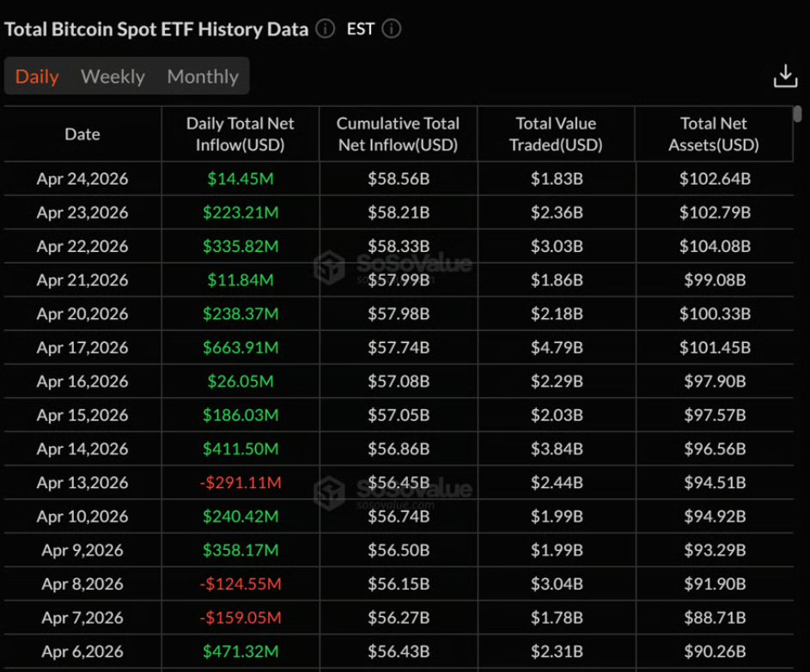The height and width of the screenshot is (672, 810).
Task: Click the table's vertical scrollbar thumb
Action: [798, 113]
